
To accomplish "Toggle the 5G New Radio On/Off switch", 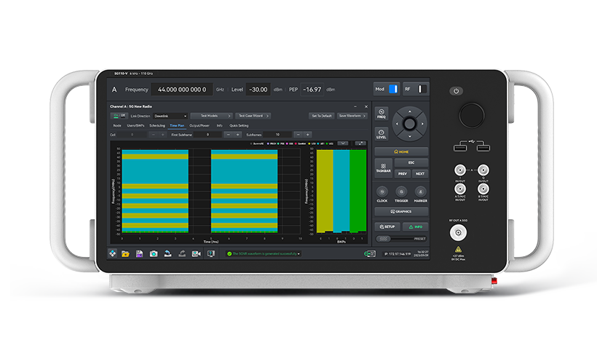I will click(x=118, y=115).
